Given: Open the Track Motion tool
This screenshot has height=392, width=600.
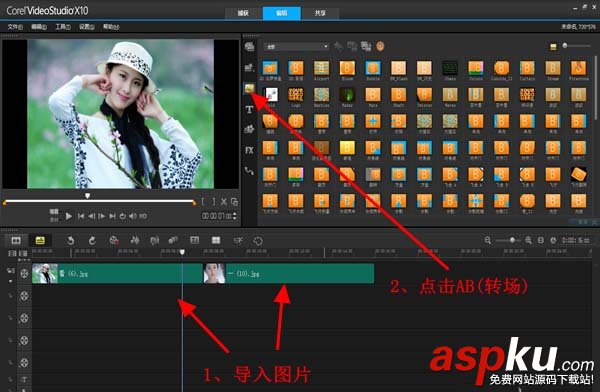Looking at the screenshot, I should pos(173,240).
